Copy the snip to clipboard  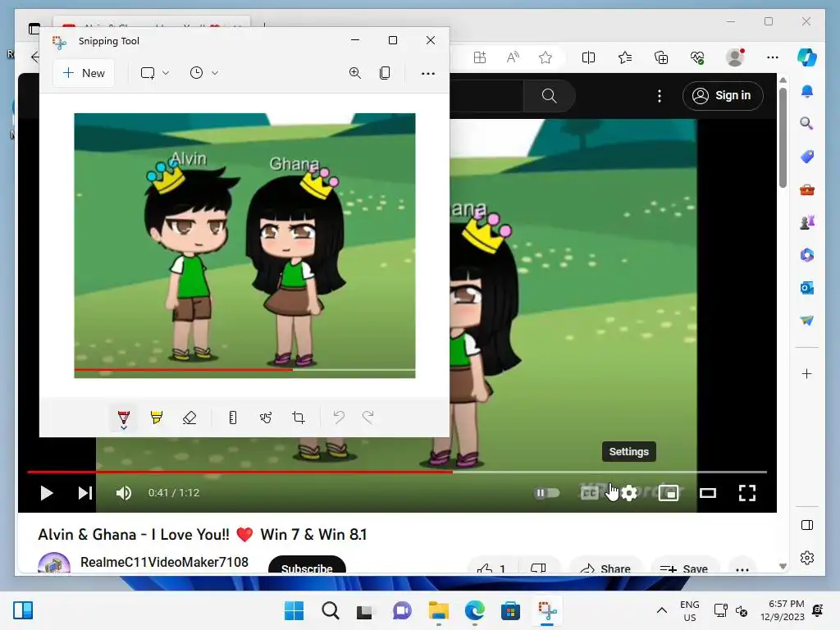[385, 73]
